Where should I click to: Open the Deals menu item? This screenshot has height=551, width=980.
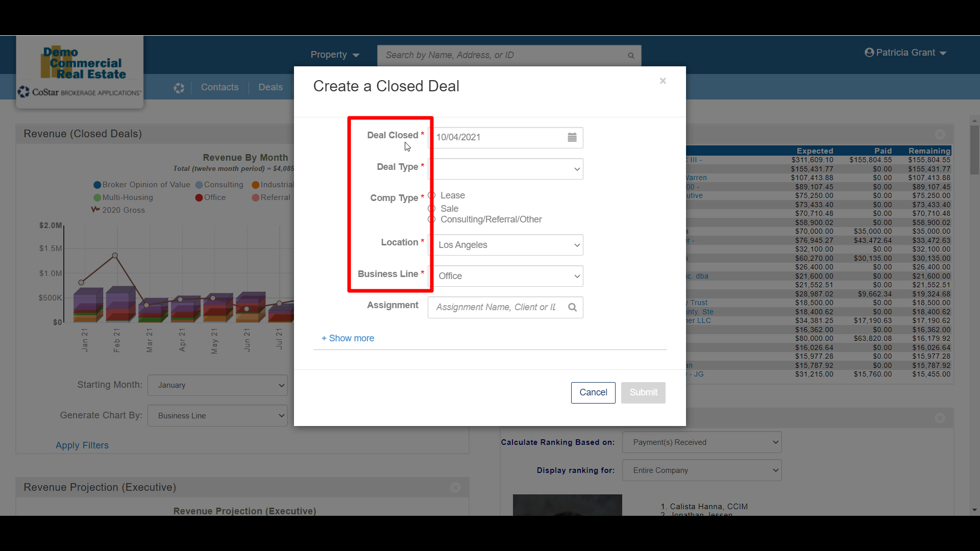click(x=270, y=87)
